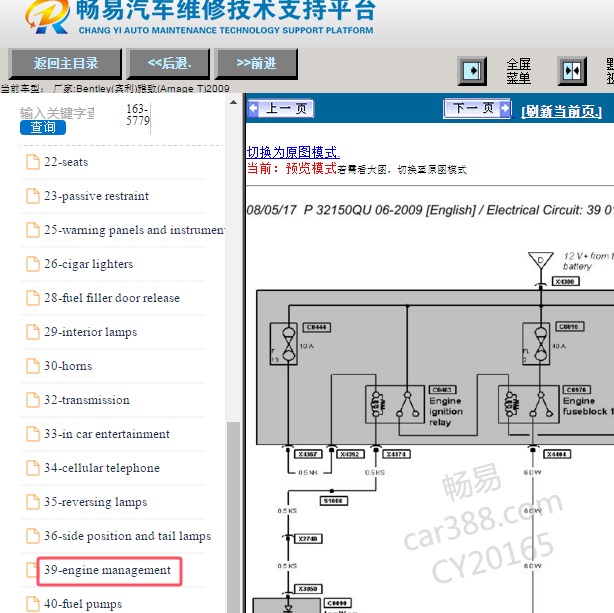This screenshot has height=613, width=614.
Task: Click the document icon for 26-cigar lighters
Action: pos(33,264)
